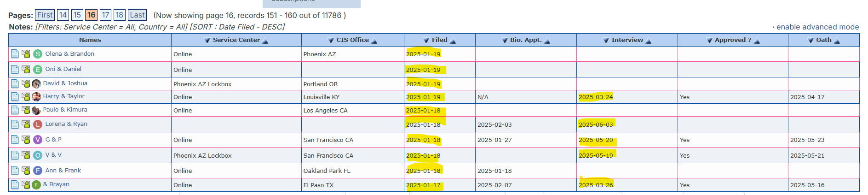
Task: Click the users icon beside Oni & Daniel
Action: [x=26, y=69]
